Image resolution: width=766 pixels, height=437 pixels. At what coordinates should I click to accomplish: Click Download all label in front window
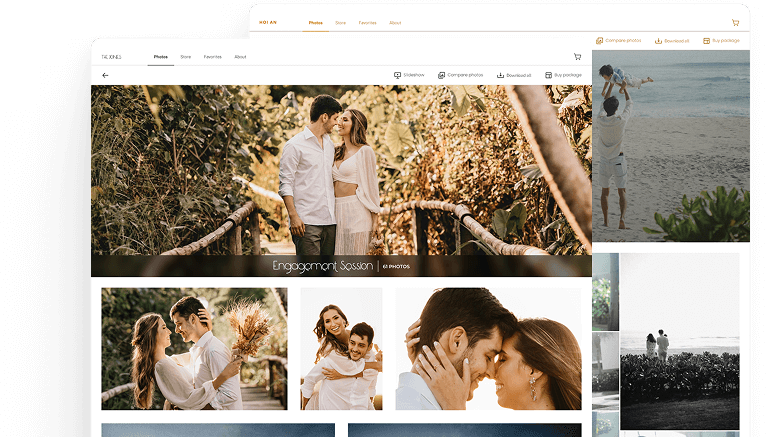518,75
